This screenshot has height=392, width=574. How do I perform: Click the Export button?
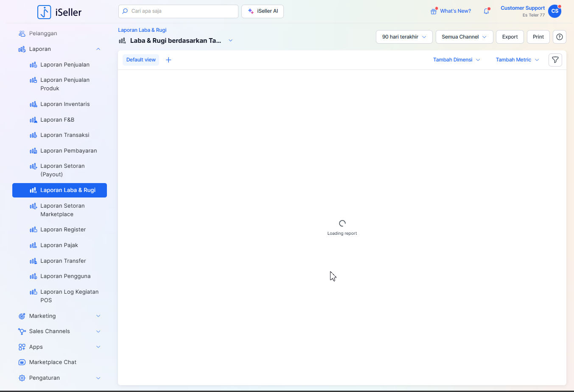pyautogui.click(x=510, y=37)
